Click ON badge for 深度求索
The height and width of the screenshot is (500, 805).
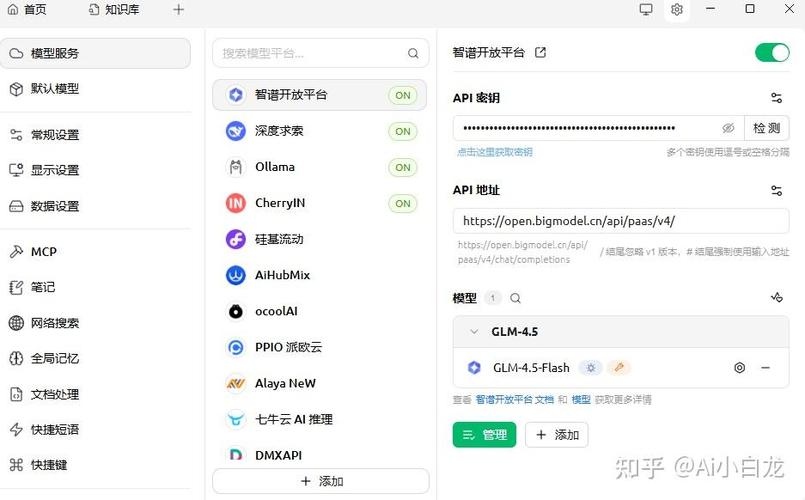coord(403,131)
